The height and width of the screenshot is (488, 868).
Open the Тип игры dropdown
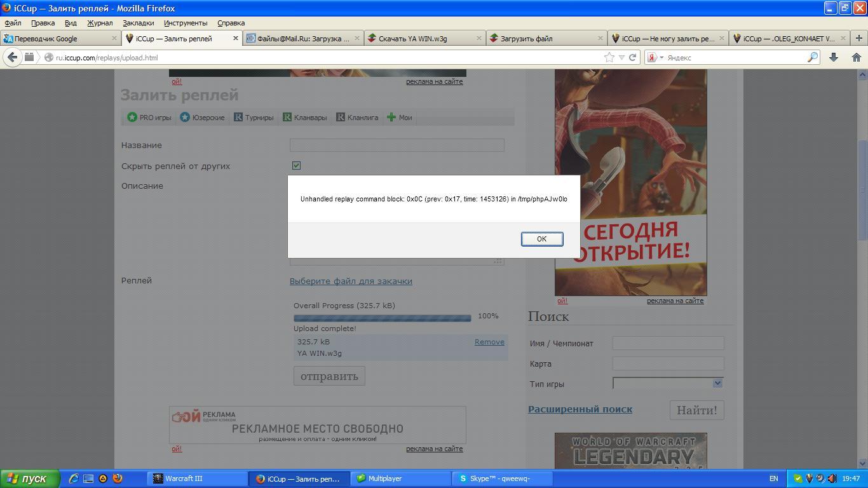(x=668, y=383)
